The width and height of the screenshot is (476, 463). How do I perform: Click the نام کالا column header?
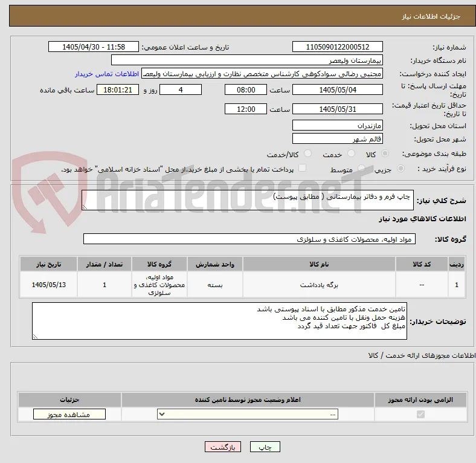319,264
